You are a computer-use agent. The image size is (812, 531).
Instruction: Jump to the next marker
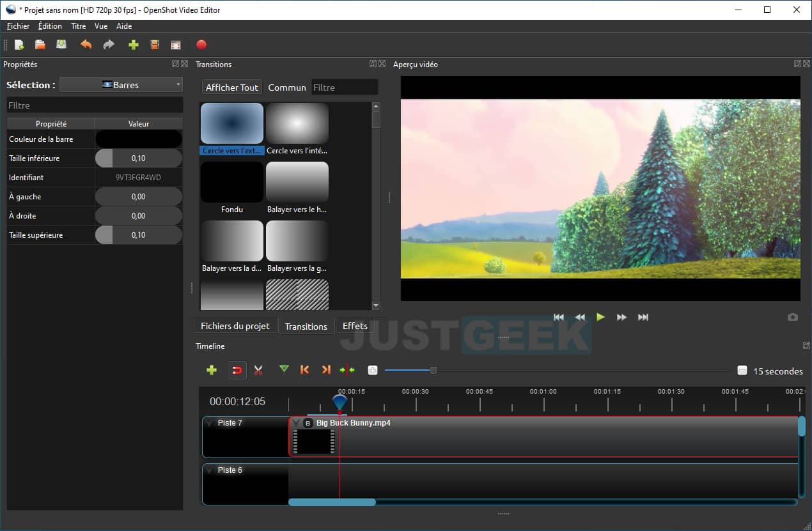point(326,369)
